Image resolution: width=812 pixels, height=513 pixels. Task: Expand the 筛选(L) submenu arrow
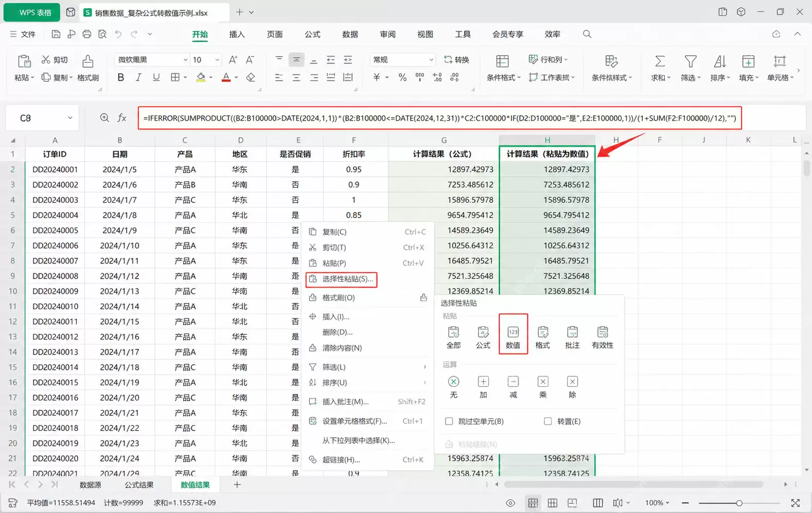425,367
